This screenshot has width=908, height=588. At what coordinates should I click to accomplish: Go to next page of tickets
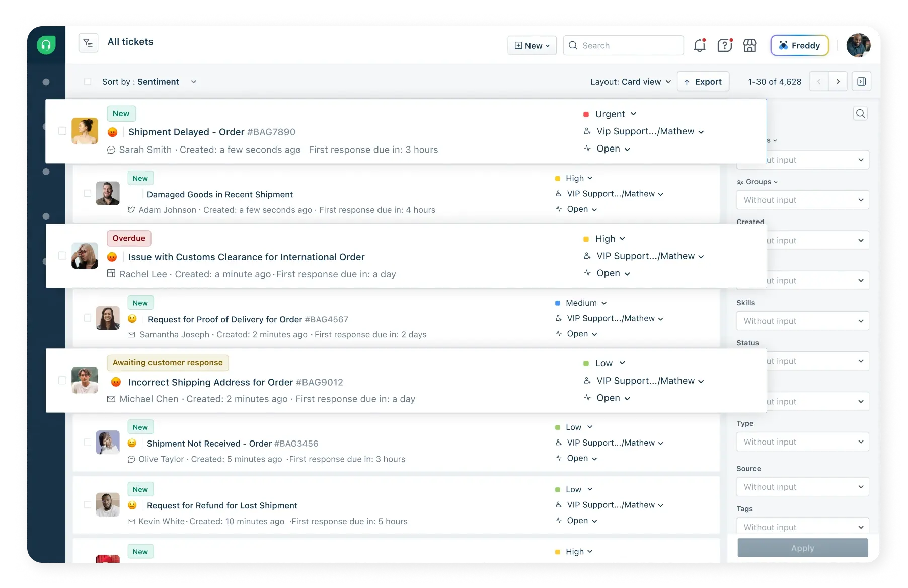(x=838, y=82)
